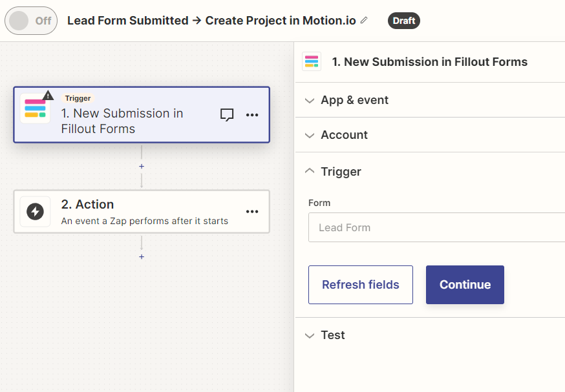The image size is (565, 392).
Task: Open the Form dropdown showing Lead Form
Action: (x=436, y=227)
